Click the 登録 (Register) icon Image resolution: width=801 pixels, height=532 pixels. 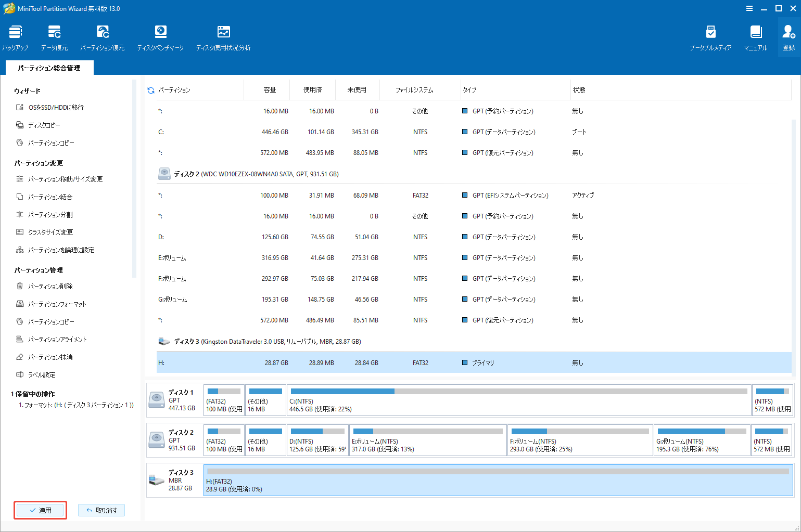pyautogui.click(x=787, y=36)
